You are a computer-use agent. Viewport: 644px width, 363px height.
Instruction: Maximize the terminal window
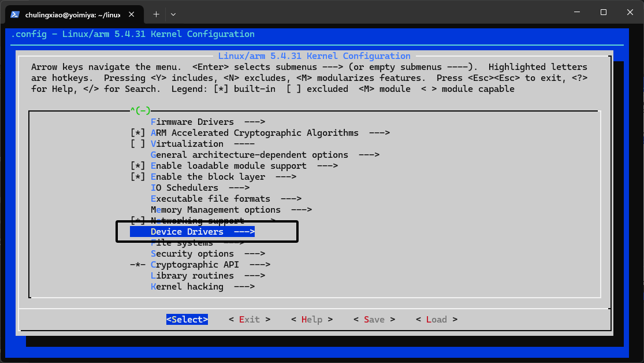coord(604,12)
